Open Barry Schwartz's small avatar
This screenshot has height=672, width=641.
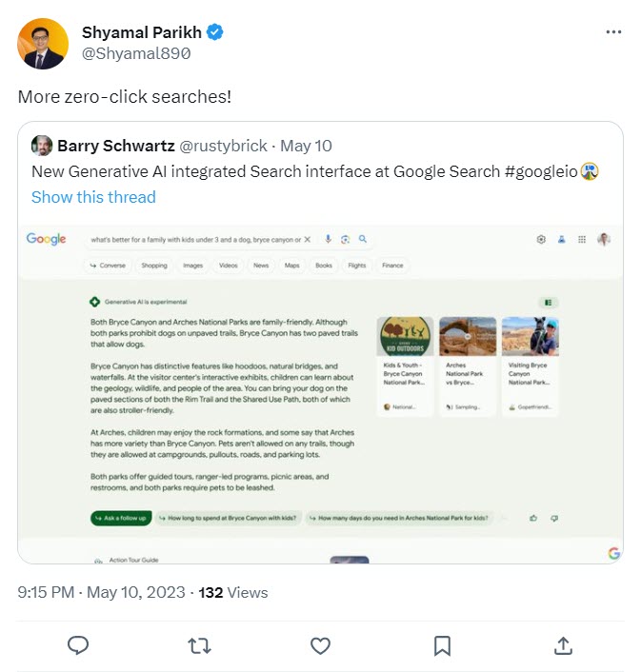pos(41,146)
